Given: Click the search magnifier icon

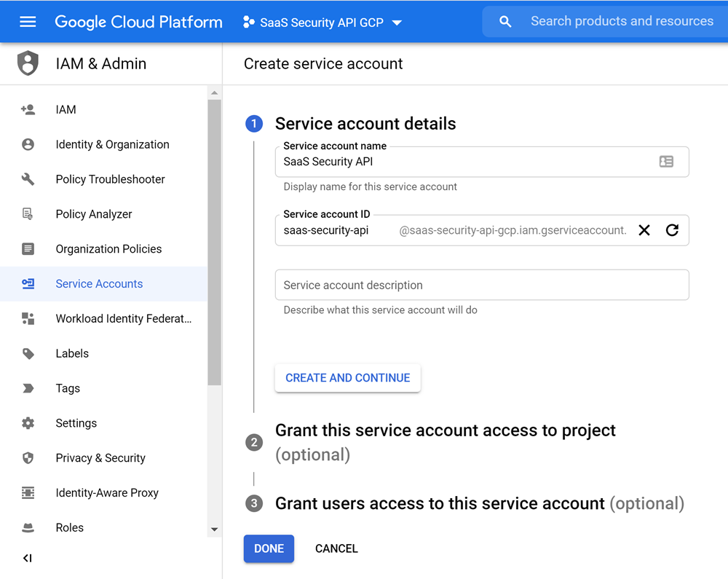Looking at the screenshot, I should point(505,22).
